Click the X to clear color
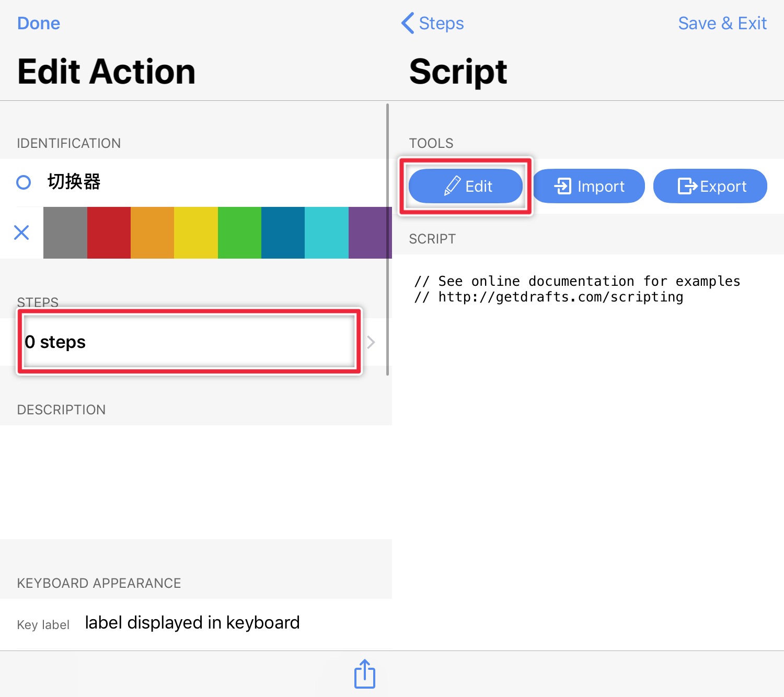Screen dimensions: 784x697 point(21,233)
